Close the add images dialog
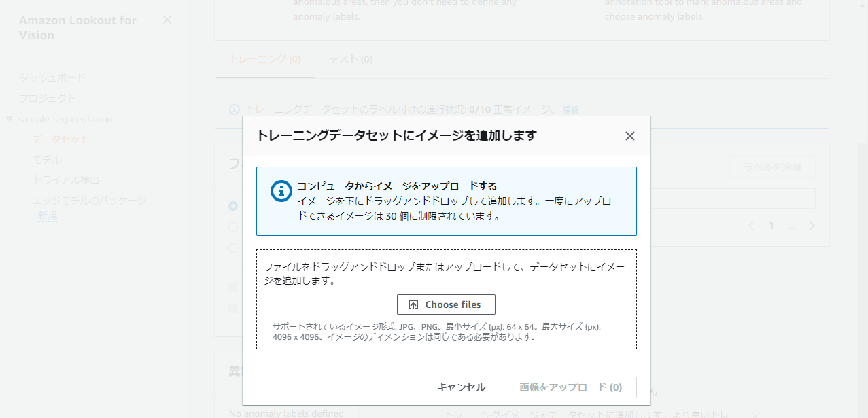The width and height of the screenshot is (868, 418). tap(630, 136)
